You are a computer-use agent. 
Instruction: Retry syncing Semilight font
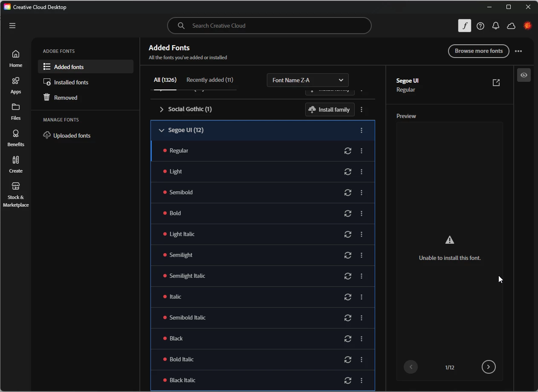(x=348, y=255)
